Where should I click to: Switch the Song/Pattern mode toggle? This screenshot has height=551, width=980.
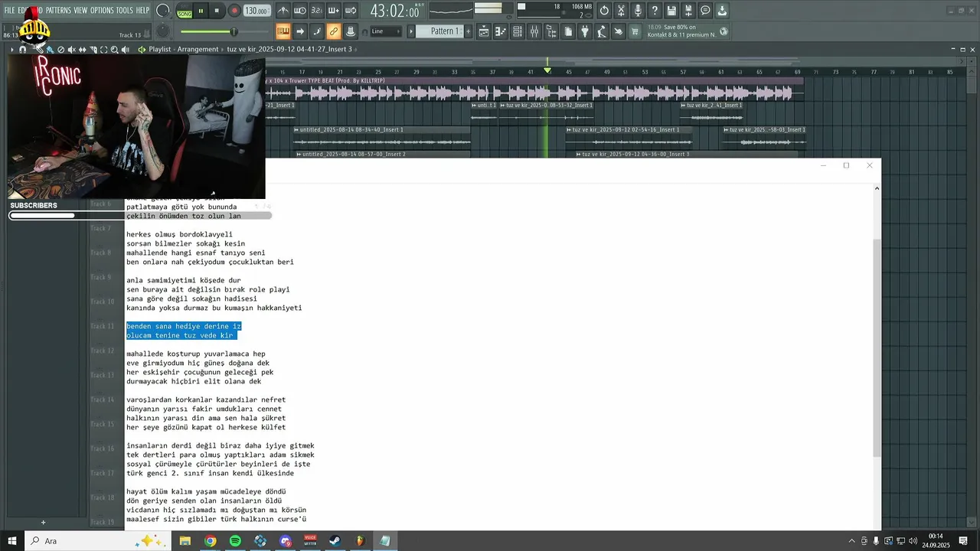185,11
